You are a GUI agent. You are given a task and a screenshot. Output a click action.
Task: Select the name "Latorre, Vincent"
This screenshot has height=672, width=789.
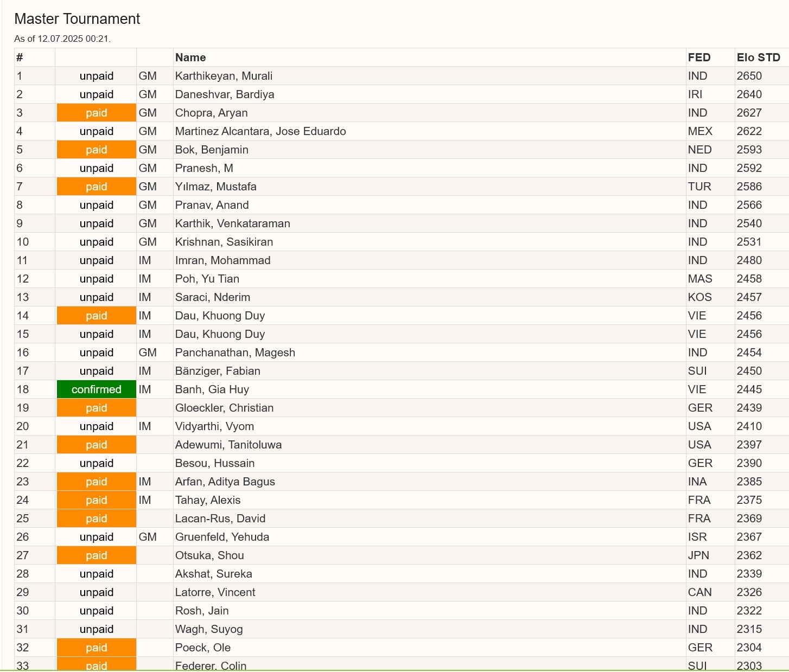[x=215, y=592]
